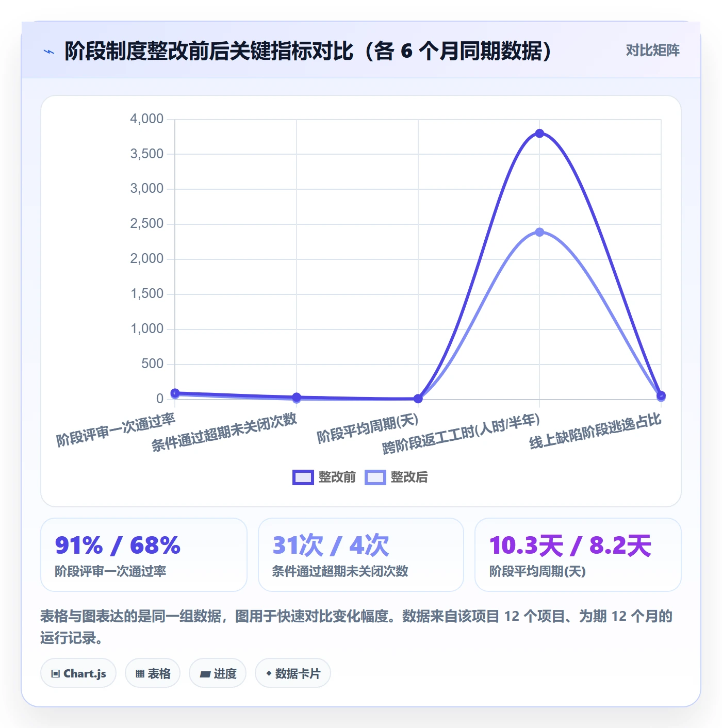Click the 4,000 y-axis tick label
722x728 pixels.
point(146,119)
